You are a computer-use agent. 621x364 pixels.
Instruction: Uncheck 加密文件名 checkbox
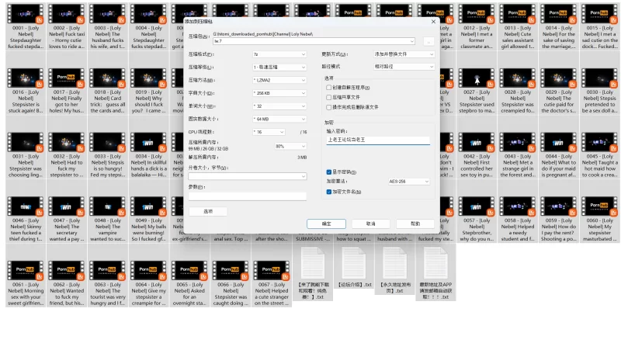tap(328, 192)
